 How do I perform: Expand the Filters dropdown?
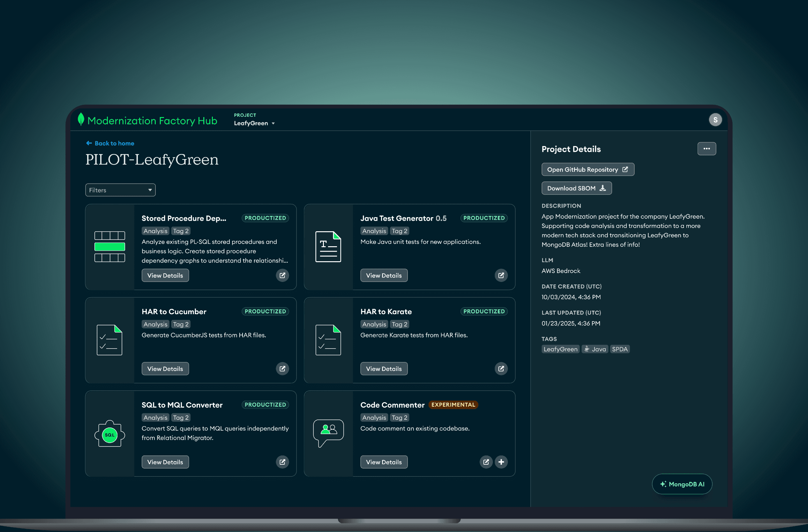(120, 190)
